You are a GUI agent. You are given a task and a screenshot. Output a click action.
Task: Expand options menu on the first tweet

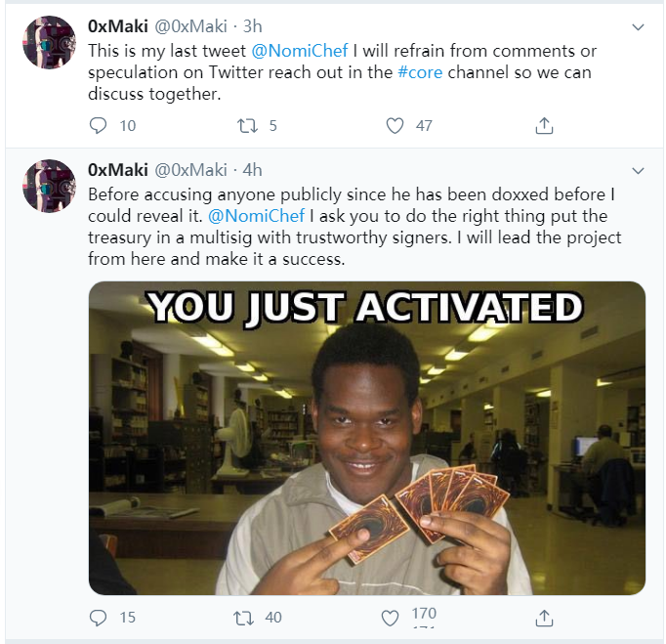[x=639, y=26]
